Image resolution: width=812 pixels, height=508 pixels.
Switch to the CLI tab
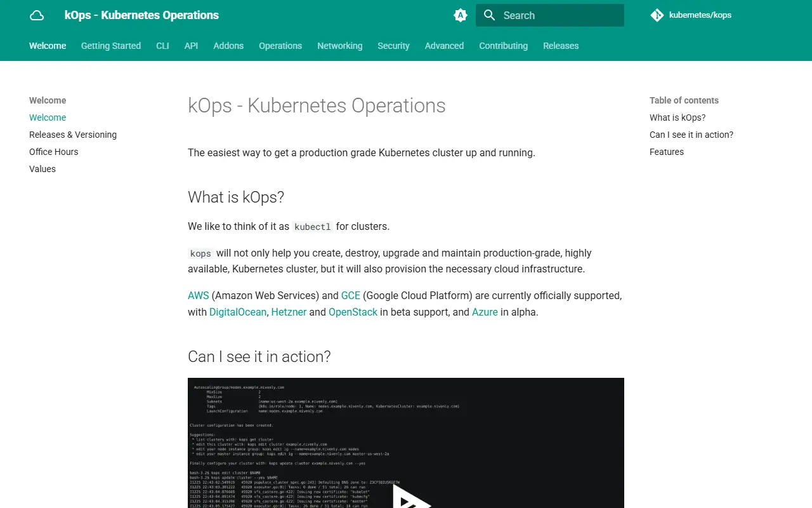(162, 46)
